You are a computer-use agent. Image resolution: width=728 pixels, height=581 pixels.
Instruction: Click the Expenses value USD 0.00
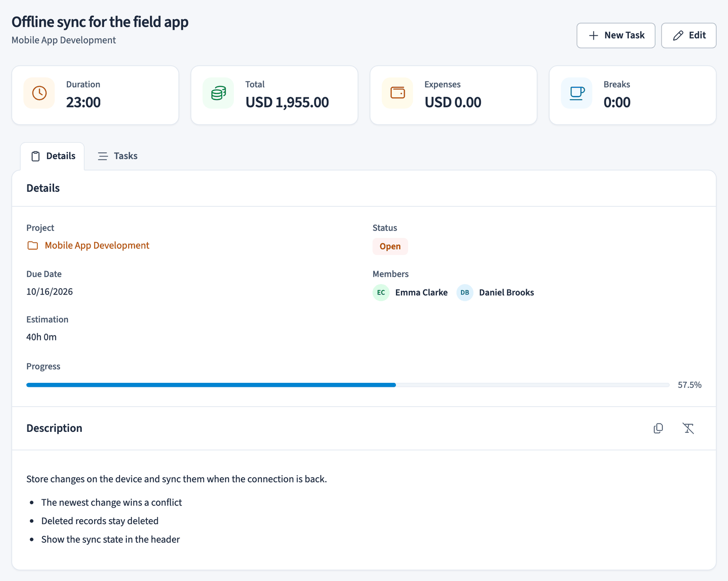pyautogui.click(x=453, y=102)
